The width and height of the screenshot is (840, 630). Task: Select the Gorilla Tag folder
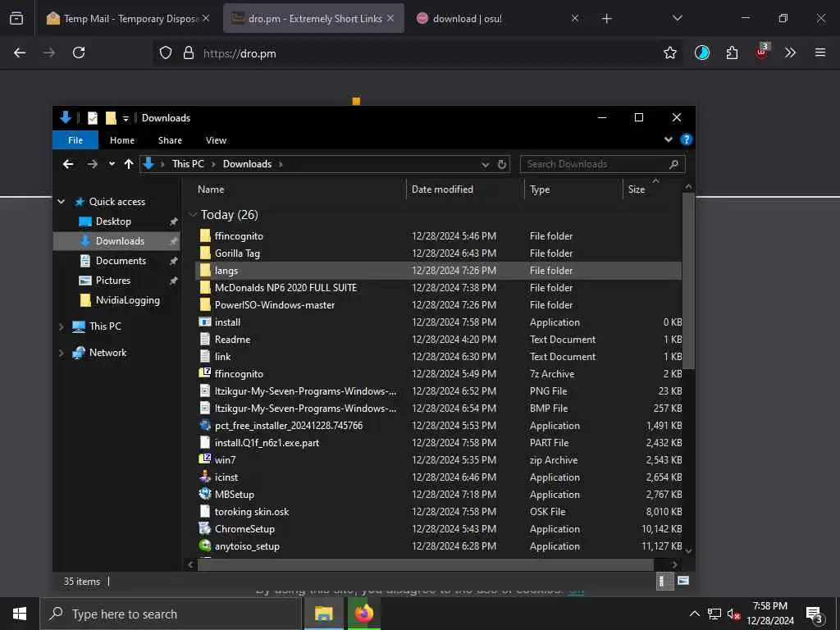coord(237,253)
